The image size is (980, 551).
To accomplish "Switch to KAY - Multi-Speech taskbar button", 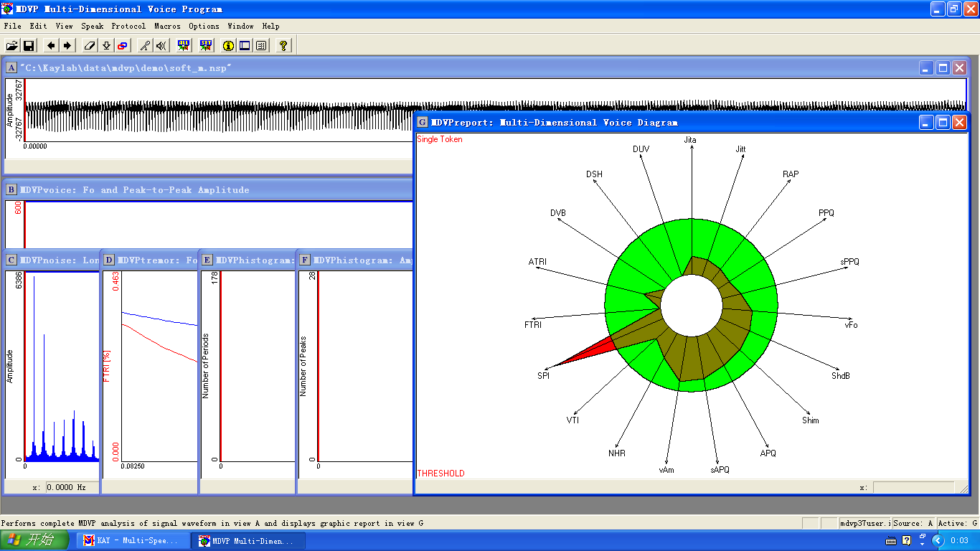I will [x=132, y=540].
